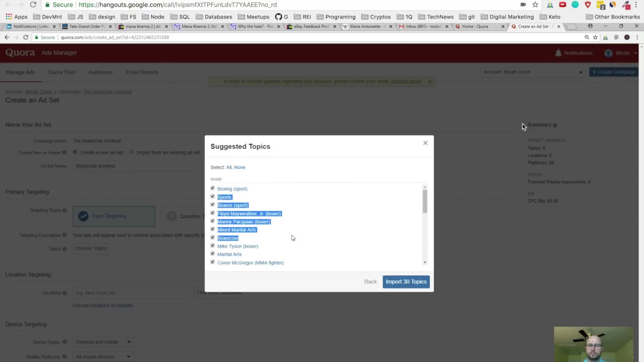Click the Quora logo
This screenshot has height=362, width=644.
click(x=20, y=52)
